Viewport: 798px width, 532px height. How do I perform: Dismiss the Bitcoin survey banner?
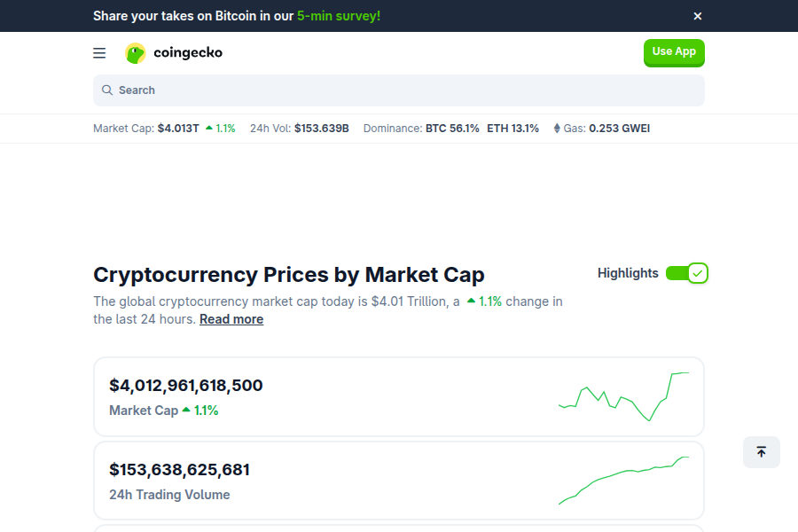[x=698, y=16]
